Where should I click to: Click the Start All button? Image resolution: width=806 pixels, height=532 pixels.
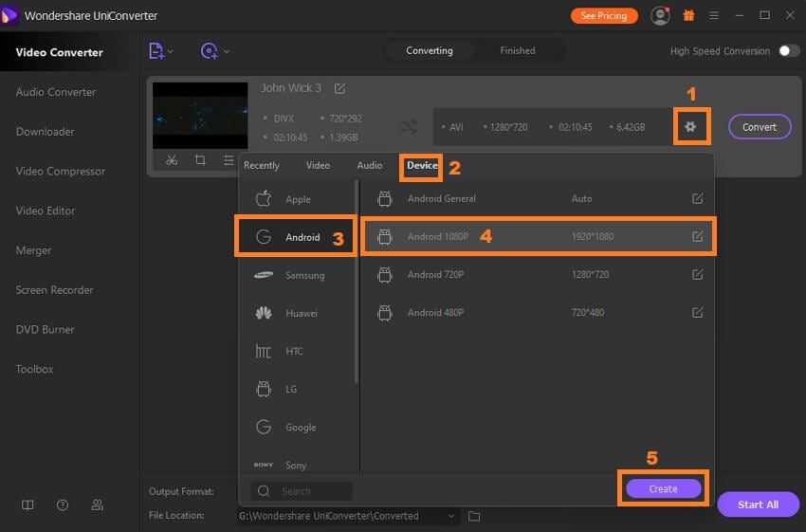(759, 504)
